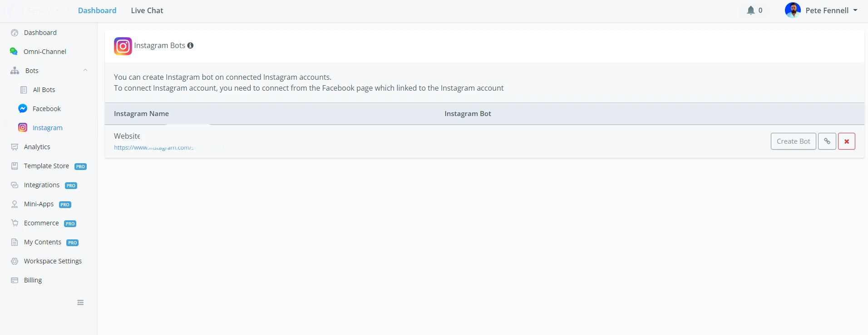The height and width of the screenshot is (335, 868).
Task: Open the workspace switcher at top left
Action: (x=36, y=10)
